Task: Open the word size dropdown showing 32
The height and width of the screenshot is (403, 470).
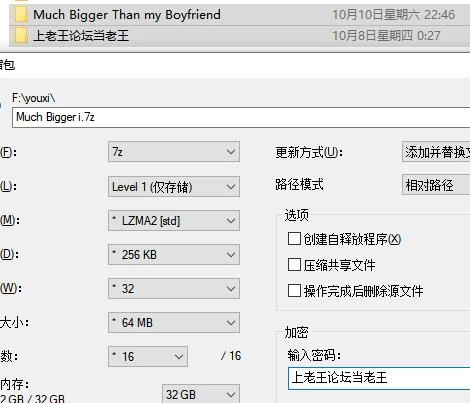Action: click(x=174, y=289)
